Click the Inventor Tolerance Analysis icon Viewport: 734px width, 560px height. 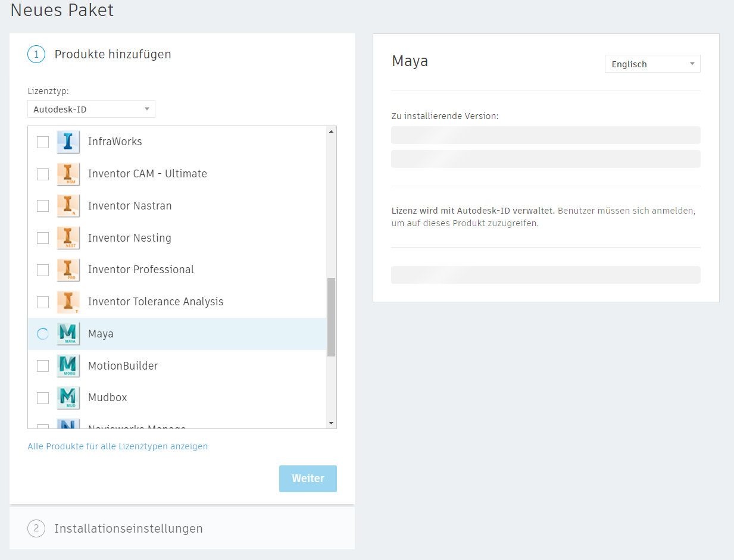tap(68, 302)
